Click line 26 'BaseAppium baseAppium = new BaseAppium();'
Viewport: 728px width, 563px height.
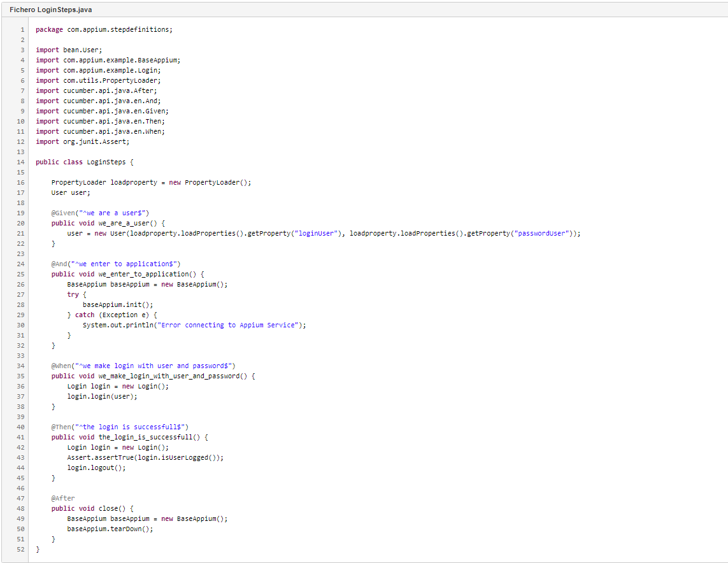pos(147,285)
